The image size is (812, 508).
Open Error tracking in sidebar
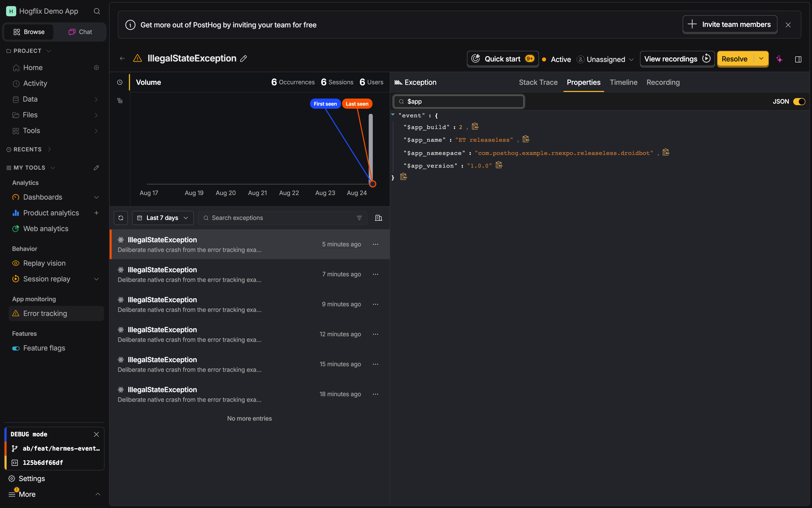pos(56,313)
